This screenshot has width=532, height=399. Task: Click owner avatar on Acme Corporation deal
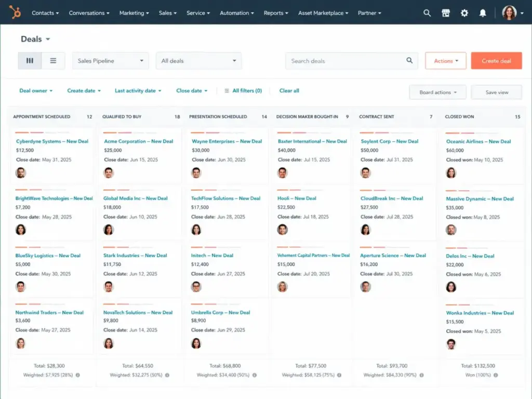(109, 172)
